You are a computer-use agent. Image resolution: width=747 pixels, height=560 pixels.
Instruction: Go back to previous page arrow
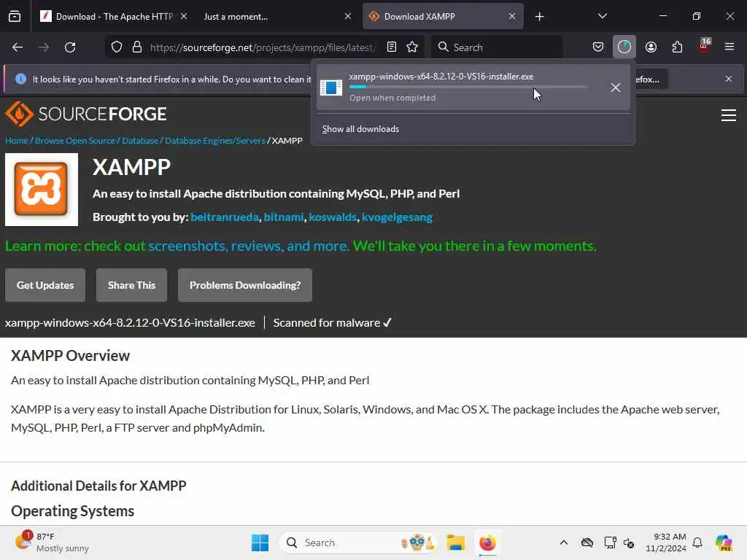pos(18,47)
